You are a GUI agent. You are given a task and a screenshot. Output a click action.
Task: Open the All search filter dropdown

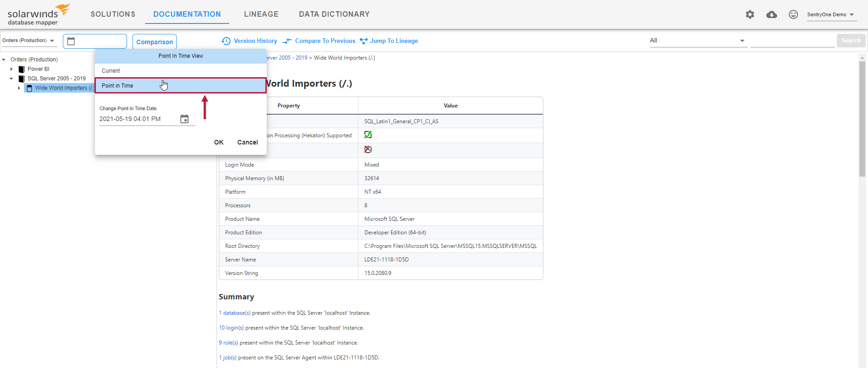click(x=698, y=41)
